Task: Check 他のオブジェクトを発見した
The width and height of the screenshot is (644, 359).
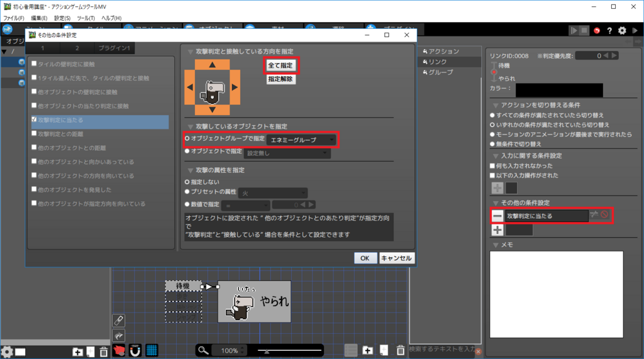Action: click(x=34, y=189)
